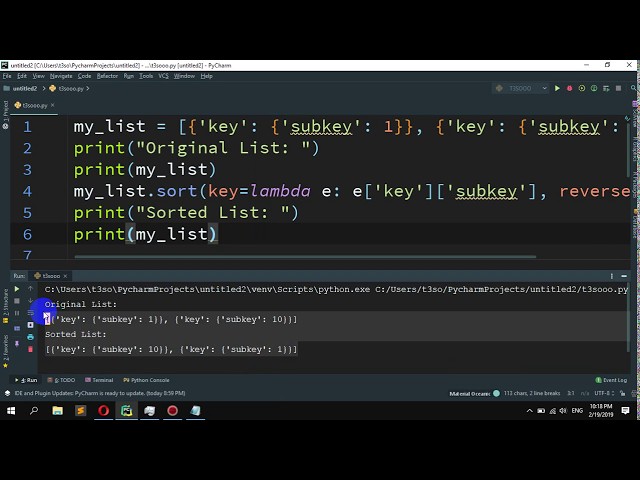Rerun t3sooo using the Run panel's green arrow
The image size is (640, 480).
(17, 289)
